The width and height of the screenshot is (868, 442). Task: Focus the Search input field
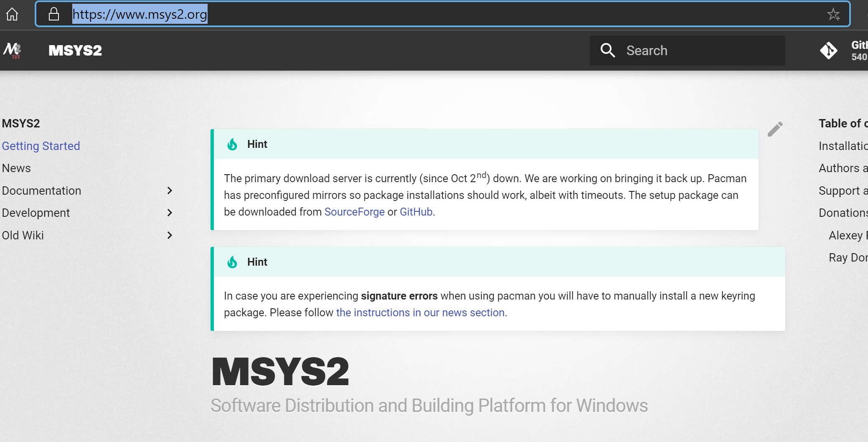(x=687, y=51)
